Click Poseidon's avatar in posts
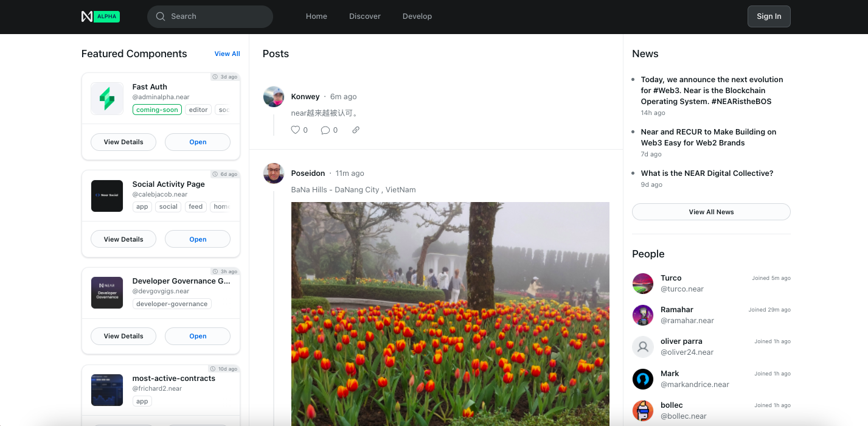Viewport: 868px width, 426px height. [x=274, y=173]
